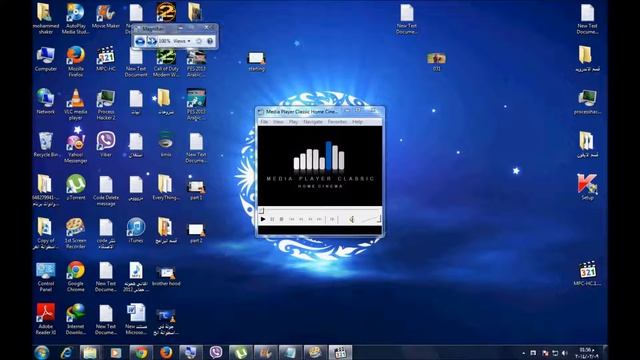Select Process Hacker 2 desktop shortcut

tap(106, 105)
